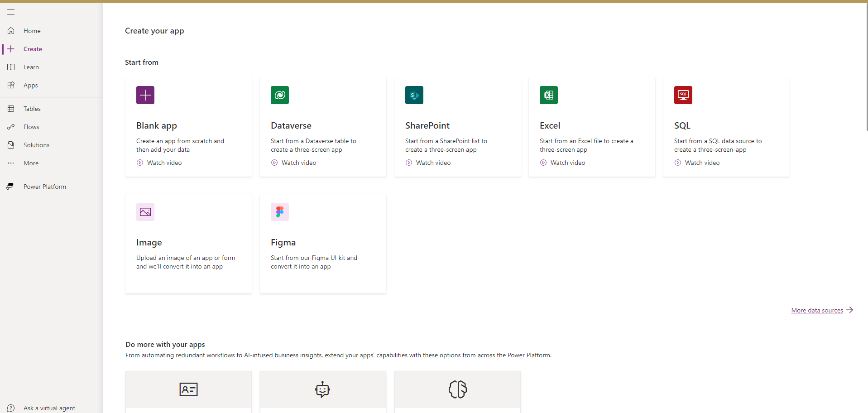
Task: Collapse navigation with the hamburger menu icon
Action: coord(11,12)
